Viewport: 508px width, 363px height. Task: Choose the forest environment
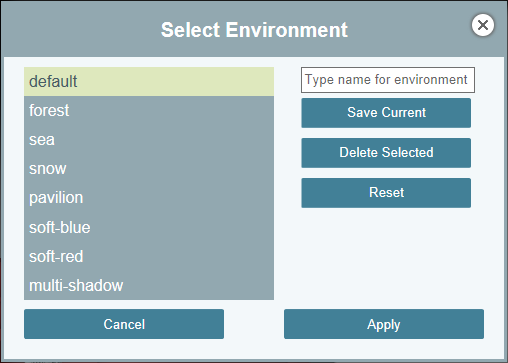(149, 111)
